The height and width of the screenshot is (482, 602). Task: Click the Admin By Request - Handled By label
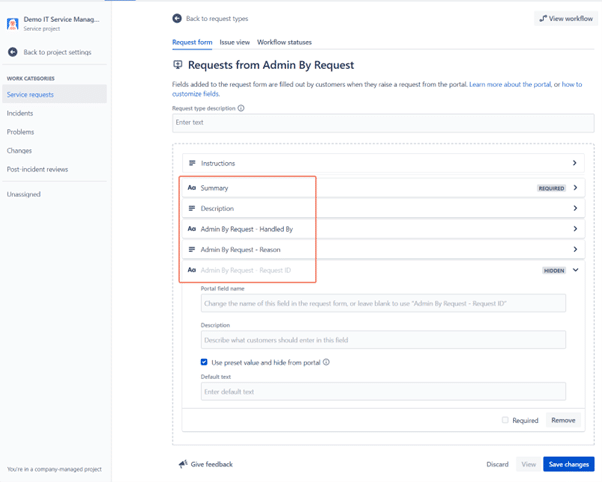(x=247, y=229)
